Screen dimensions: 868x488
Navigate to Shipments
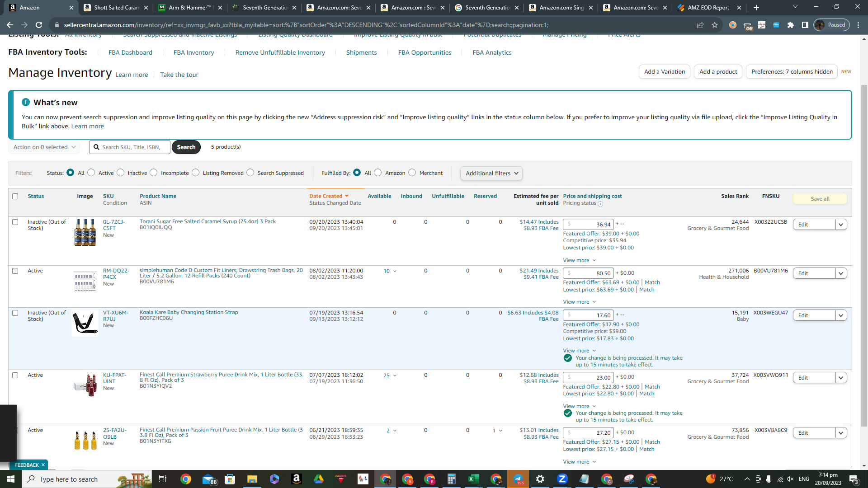tap(362, 52)
